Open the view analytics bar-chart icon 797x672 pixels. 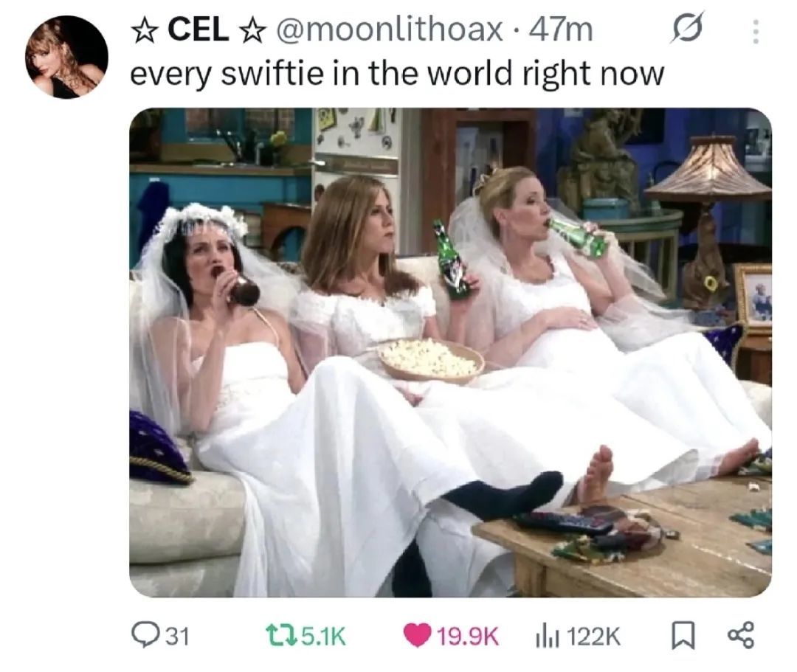[x=545, y=636]
